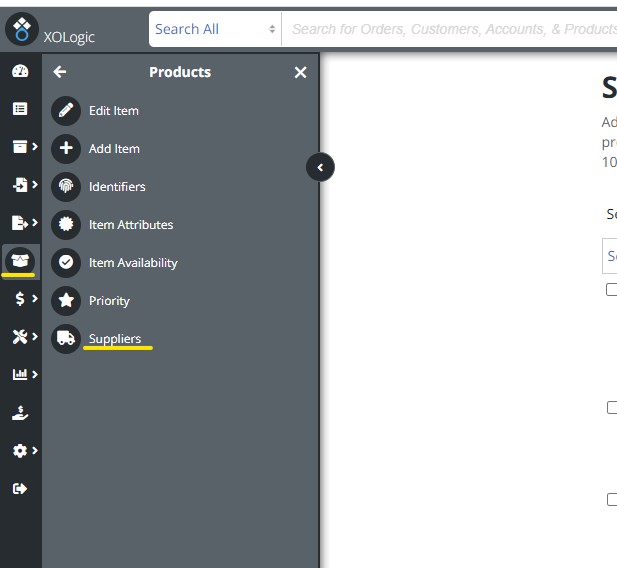Click the list view icon in sidebar
Screen dimensions: 617x568
coord(20,109)
